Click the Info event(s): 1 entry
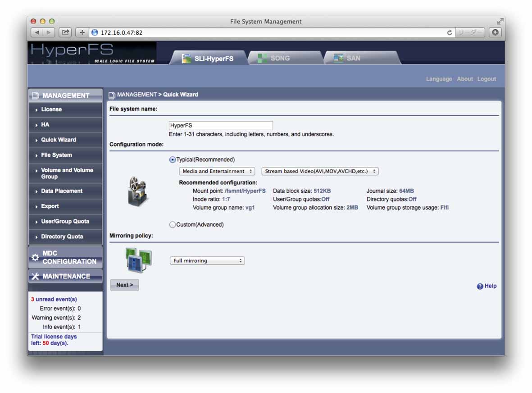532x393 pixels. [61, 327]
